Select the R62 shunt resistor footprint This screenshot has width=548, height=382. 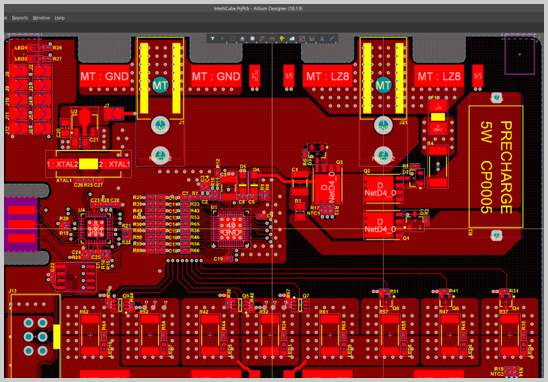pyautogui.click(x=91, y=335)
